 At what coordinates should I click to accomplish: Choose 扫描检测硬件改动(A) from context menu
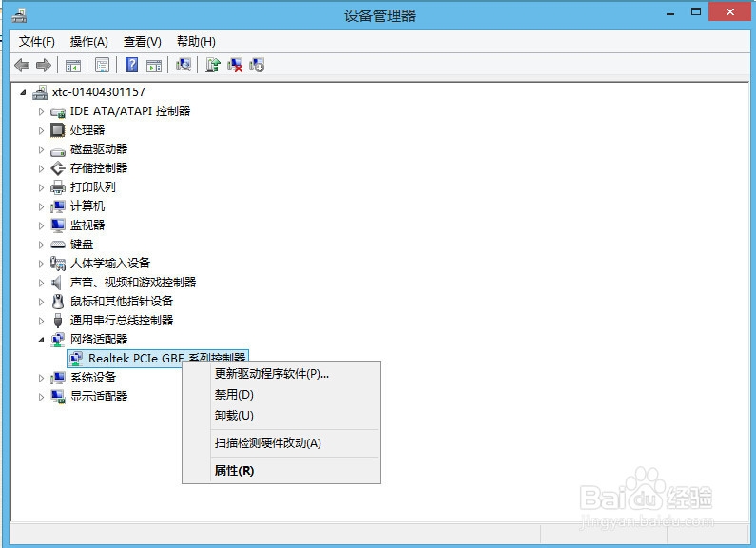[281, 442]
